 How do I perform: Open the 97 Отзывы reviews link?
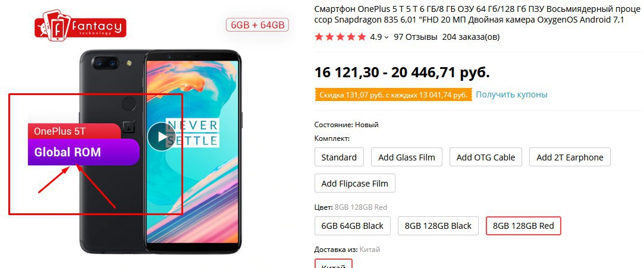(x=415, y=37)
